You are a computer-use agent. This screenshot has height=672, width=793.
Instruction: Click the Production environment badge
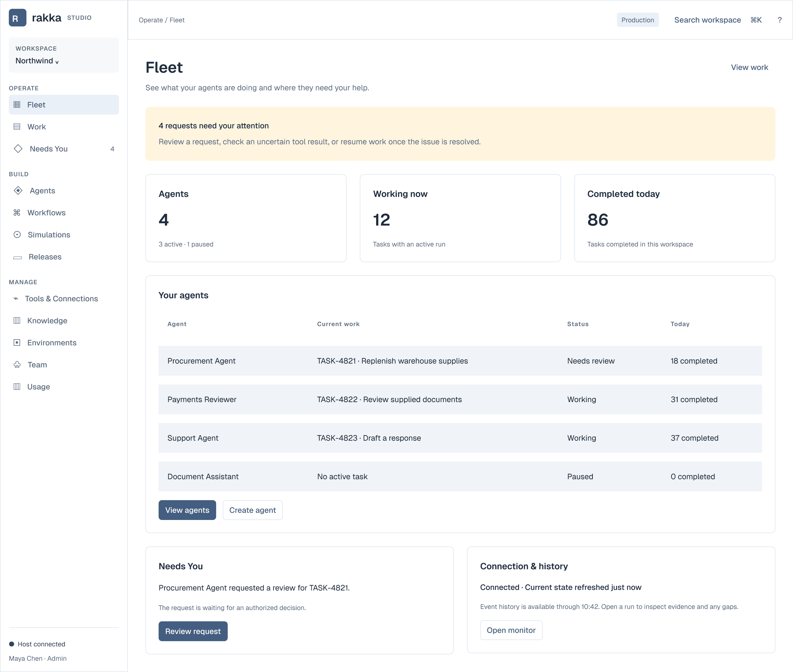[638, 20]
